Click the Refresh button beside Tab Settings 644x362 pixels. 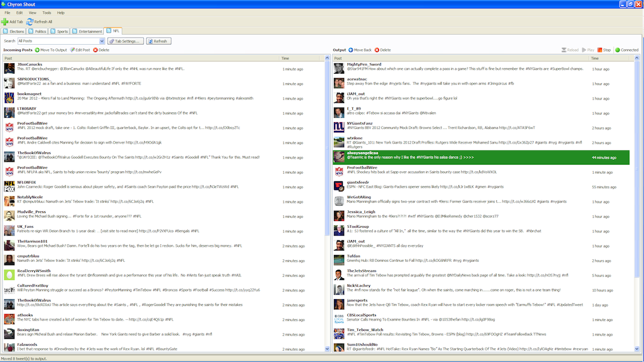click(158, 41)
